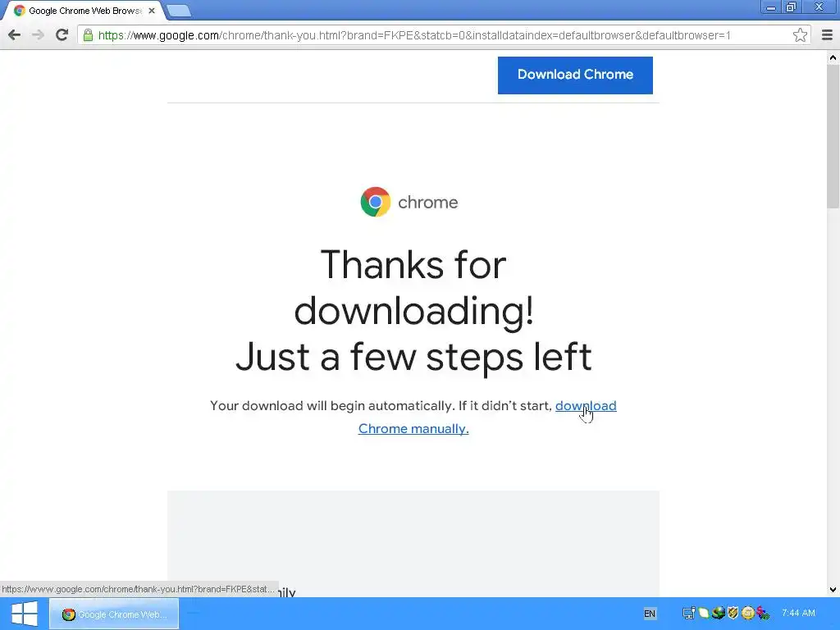Click the 'Thanks for downloading!' heading
The width and height of the screenshot is (840, 630).
click(x=413, y=288)
